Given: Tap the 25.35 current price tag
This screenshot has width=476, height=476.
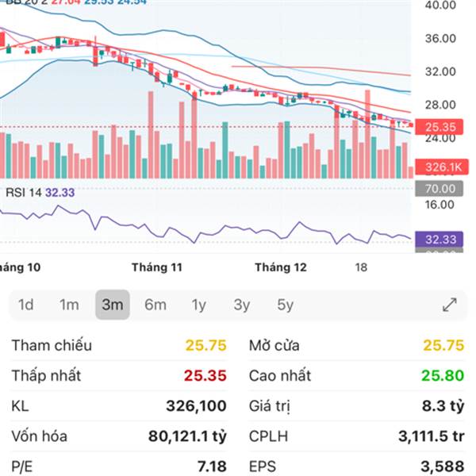Looking at the screenshot, I should tap(440, 127).
